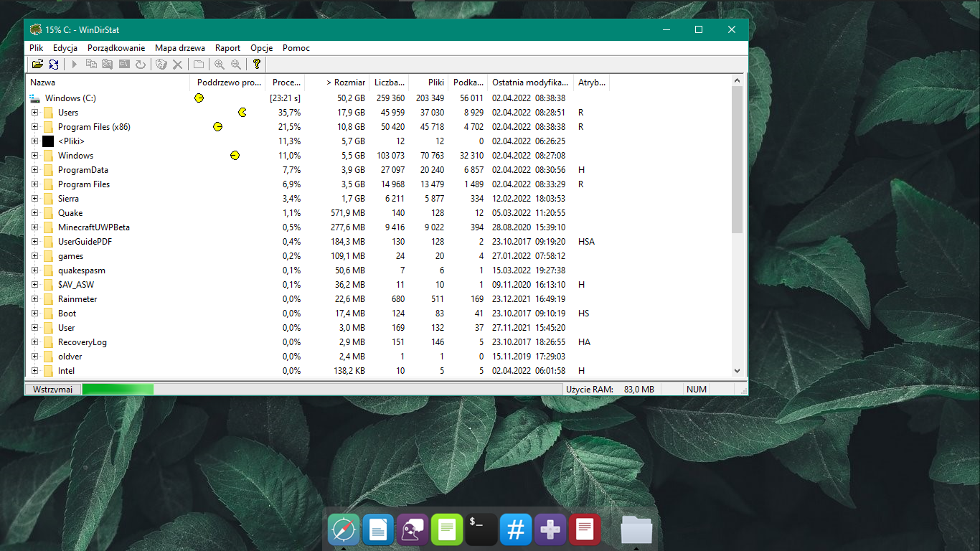Open the Porządkowanie menu
This screenshot has width=980, height=551.
(x=116, y=48)
